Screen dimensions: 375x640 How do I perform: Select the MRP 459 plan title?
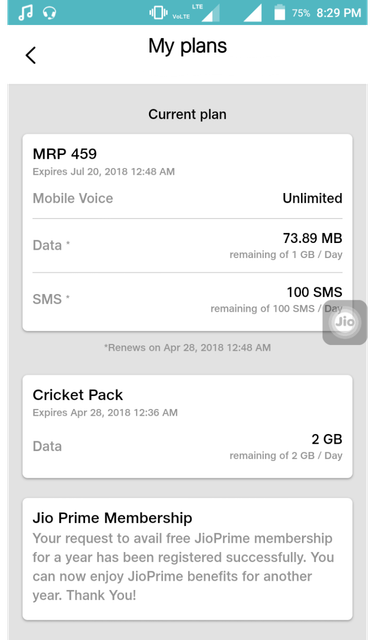tap(64, 154)
